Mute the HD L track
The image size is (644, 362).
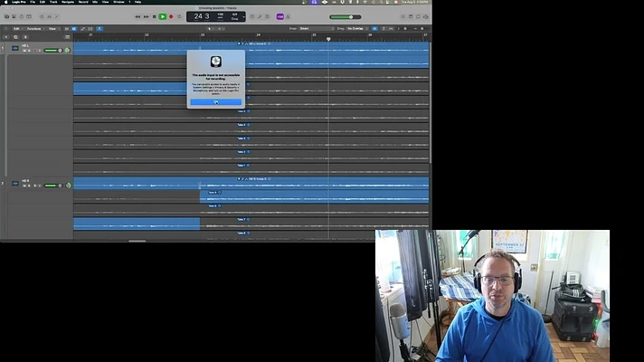tap(24, 51)
